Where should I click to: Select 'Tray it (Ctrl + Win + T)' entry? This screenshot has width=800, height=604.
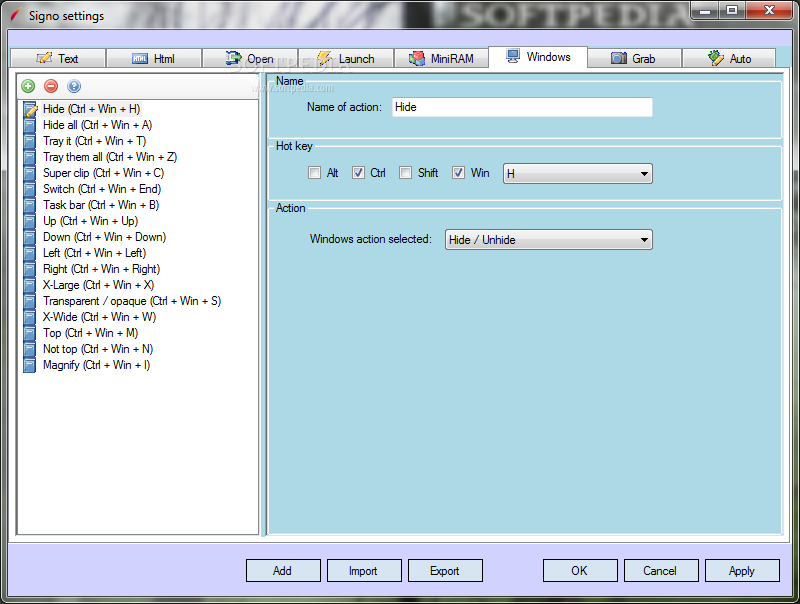(94, 141)
